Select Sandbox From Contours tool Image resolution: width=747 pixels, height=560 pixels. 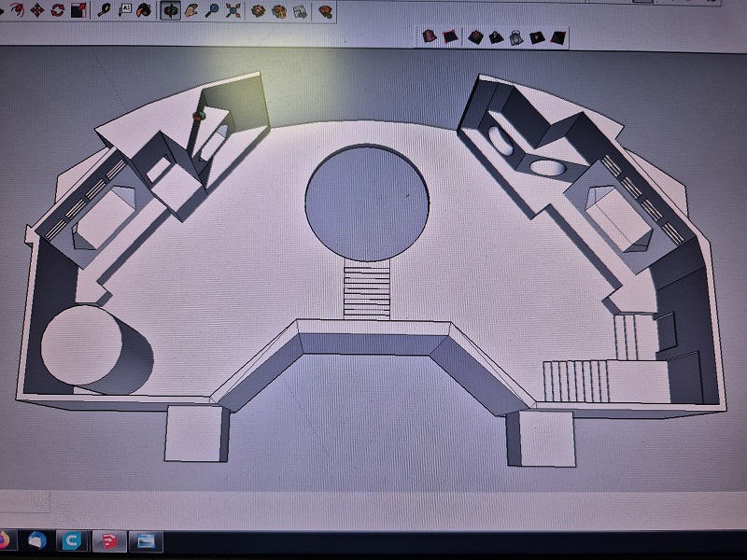tap(430, 36)
